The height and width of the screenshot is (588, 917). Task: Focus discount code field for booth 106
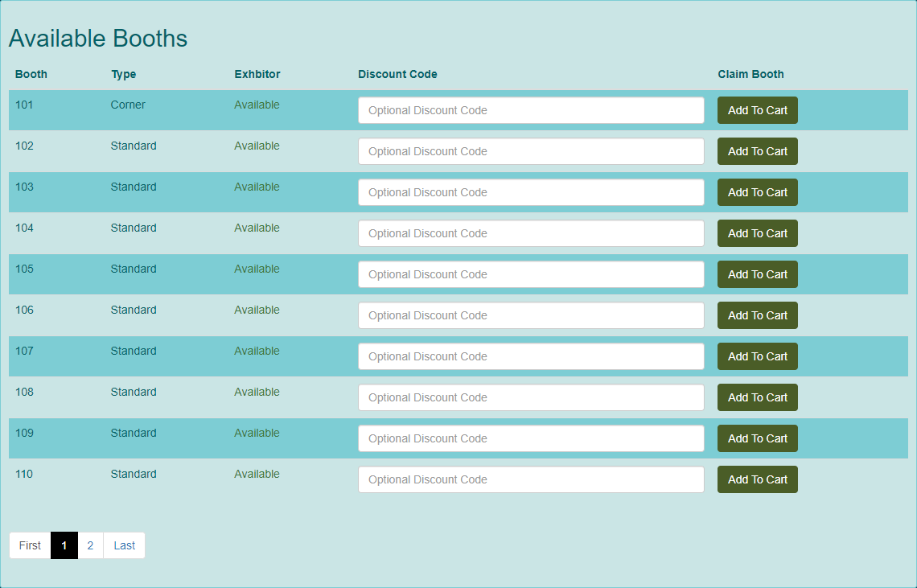[531, 315]
